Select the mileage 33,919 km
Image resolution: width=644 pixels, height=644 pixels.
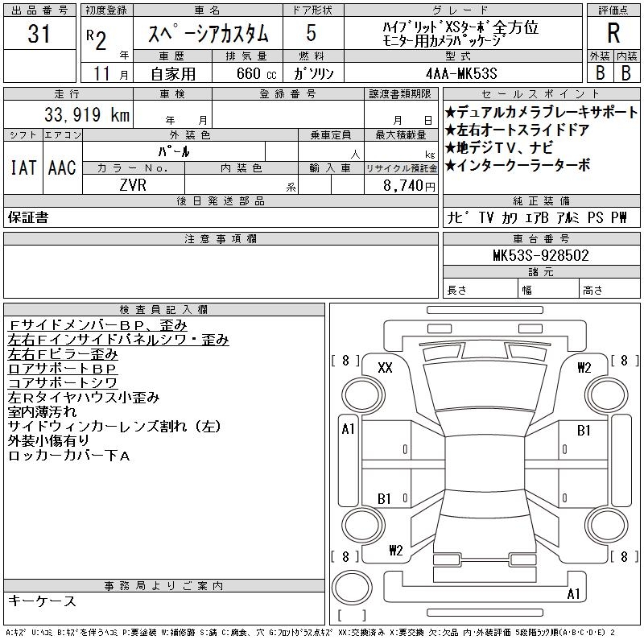[x=87, y=114]
